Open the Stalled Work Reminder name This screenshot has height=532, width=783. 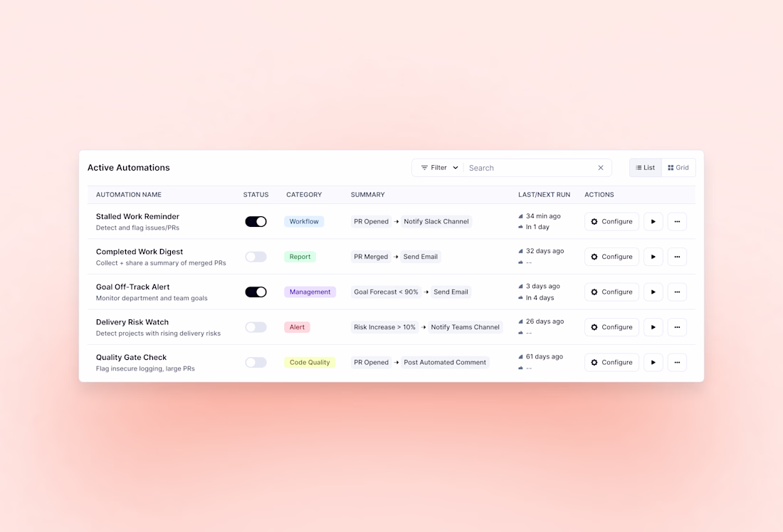[137, 217]
